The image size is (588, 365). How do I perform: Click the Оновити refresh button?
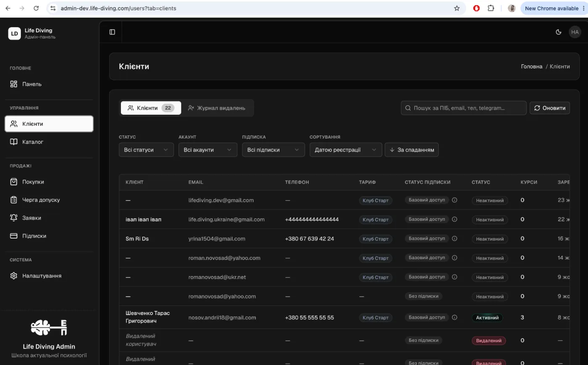550,108
